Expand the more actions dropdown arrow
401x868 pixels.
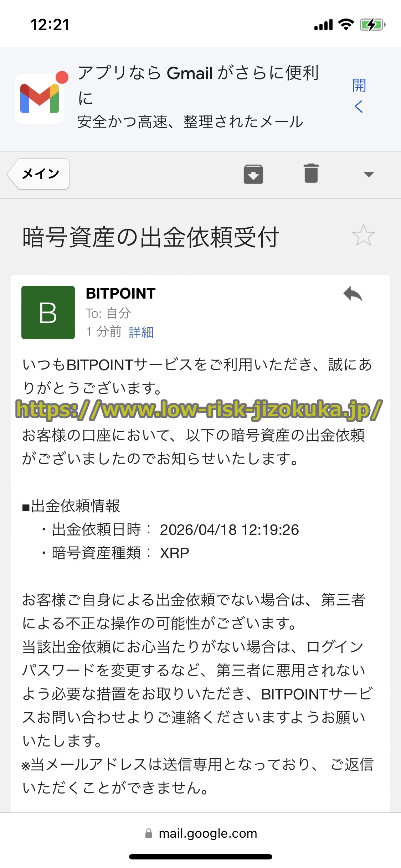[369, 174]
